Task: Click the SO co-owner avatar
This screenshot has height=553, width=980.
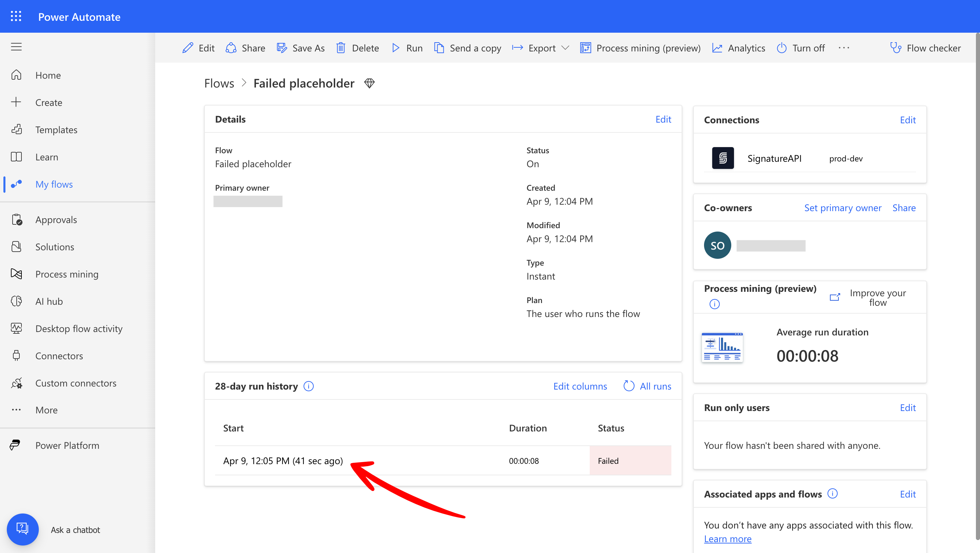Action: (718, 246)
